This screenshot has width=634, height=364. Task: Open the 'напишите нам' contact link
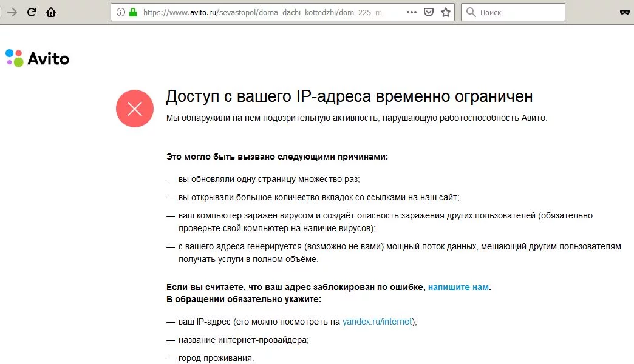click(458, 287)
